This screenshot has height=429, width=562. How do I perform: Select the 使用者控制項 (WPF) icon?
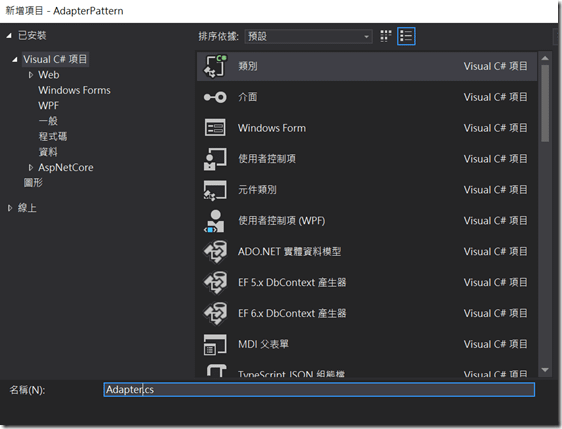[214, 221]
